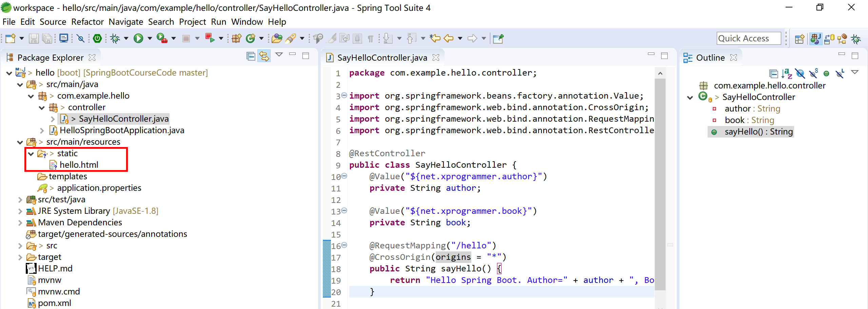868x309 pixels.
Task: Open the Debug perspective
Action: (856, 39)
